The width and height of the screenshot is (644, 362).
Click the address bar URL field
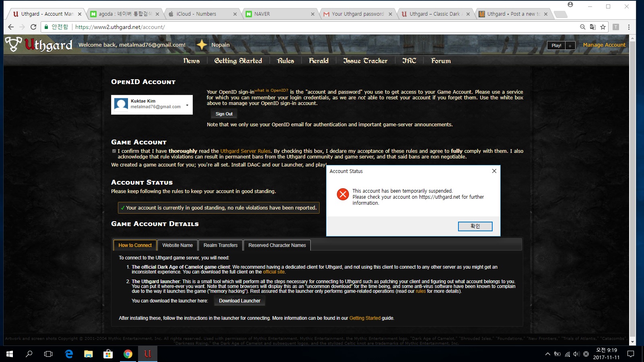pos(322,27)
